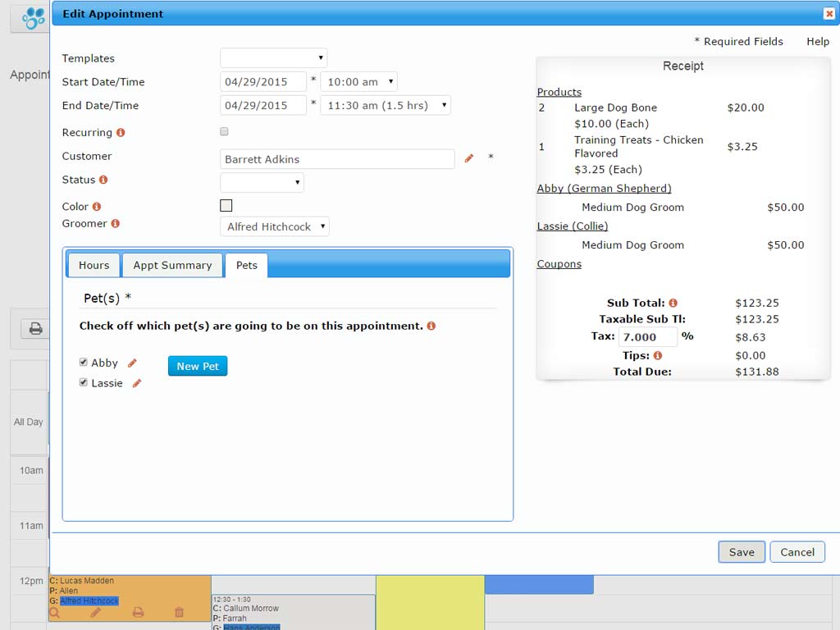
Task: Edit the pet Abby using its pencil icon
Action: pyautogui.click(x=133, y=361)
